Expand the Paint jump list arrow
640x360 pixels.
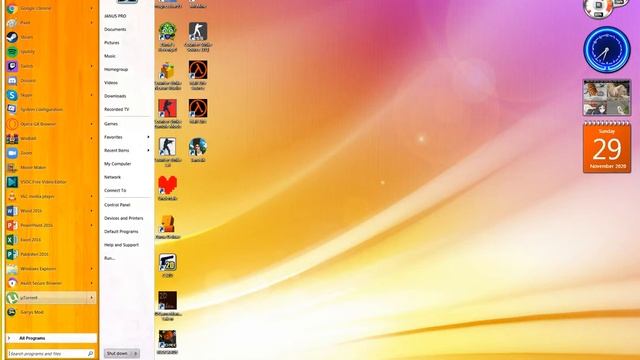tap(91, 23)
